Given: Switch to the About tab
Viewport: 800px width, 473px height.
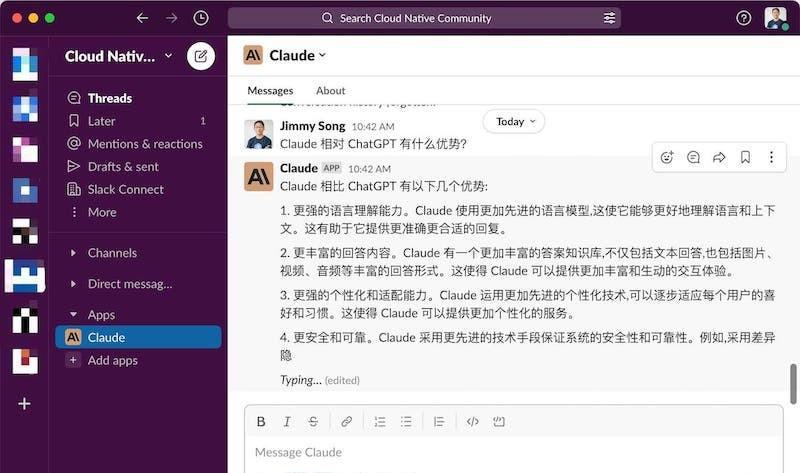Looking at the screenshot, I should (x=330, y=91).
